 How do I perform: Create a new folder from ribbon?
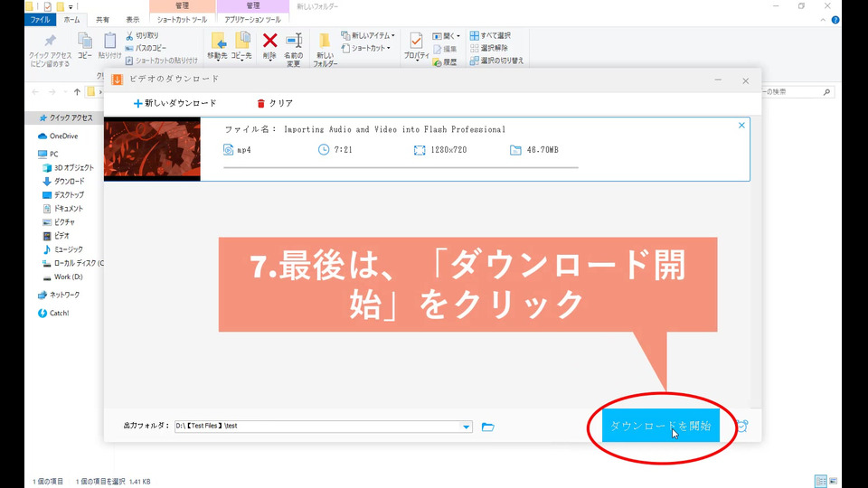click(325, 50)
